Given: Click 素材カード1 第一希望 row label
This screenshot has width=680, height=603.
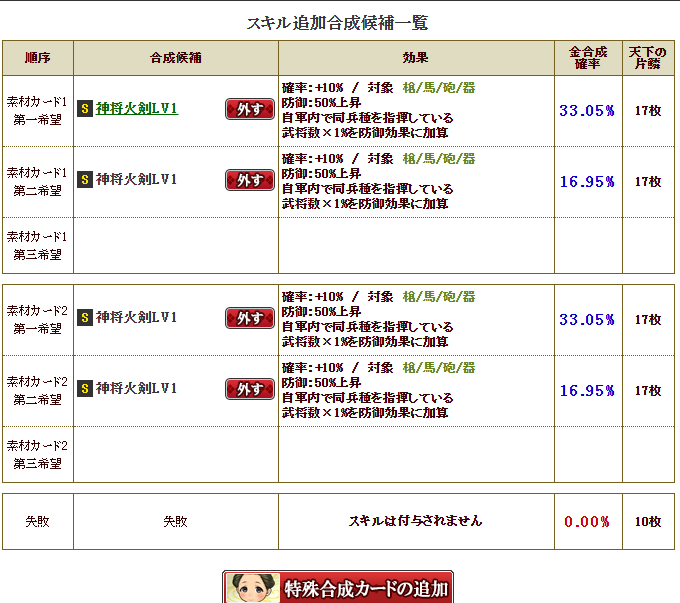Looking at the screenshot, I should pyautogui.click(x=37, y=111).
